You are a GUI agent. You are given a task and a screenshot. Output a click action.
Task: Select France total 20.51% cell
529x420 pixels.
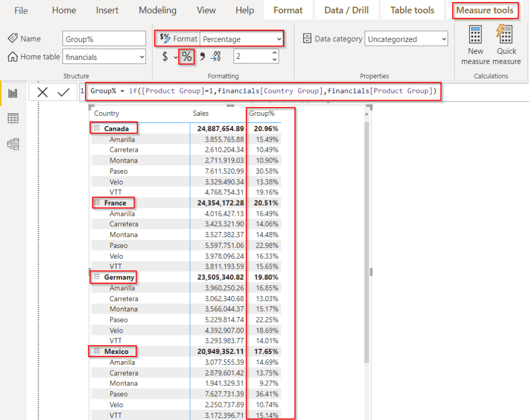266,203
